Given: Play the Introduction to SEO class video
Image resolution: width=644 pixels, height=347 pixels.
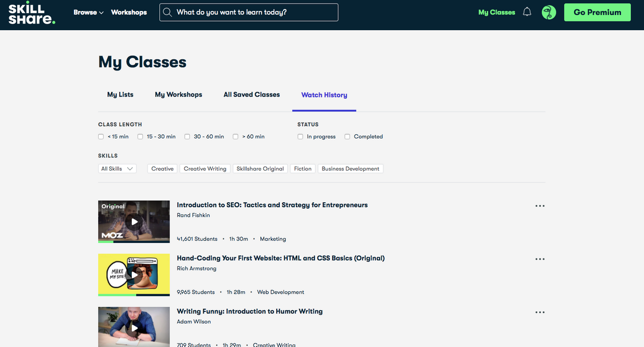Looking at the screenshot, I should [134, 221].
